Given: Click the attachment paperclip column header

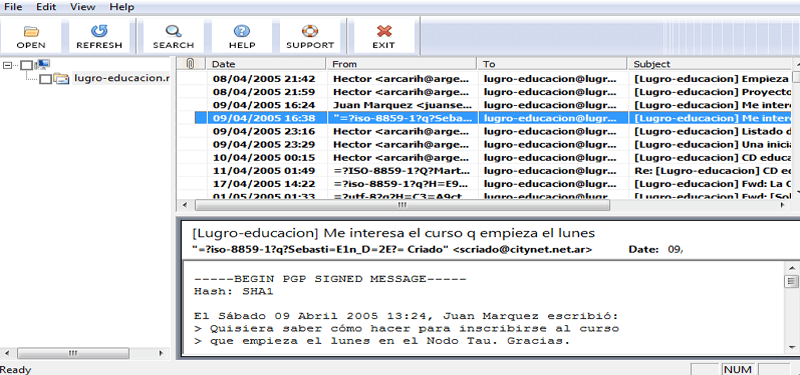Looking at the screenshot, I should (190, 64).
